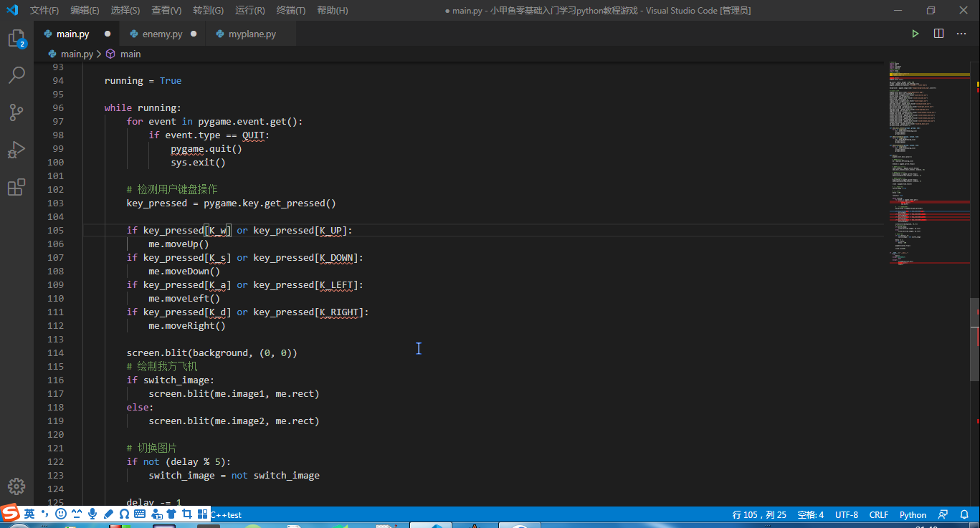The image size is (980, 528).
Task: Open notifications bell in status bar
Action: 964,514
